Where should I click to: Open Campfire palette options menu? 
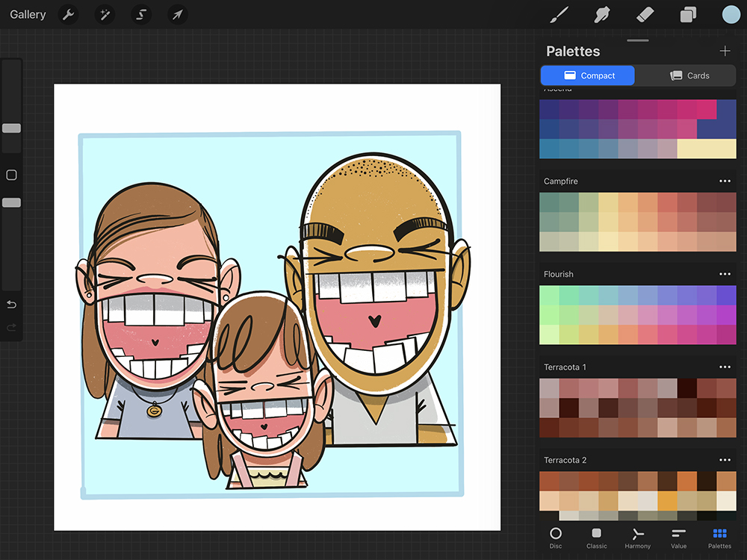click(725, 181)
